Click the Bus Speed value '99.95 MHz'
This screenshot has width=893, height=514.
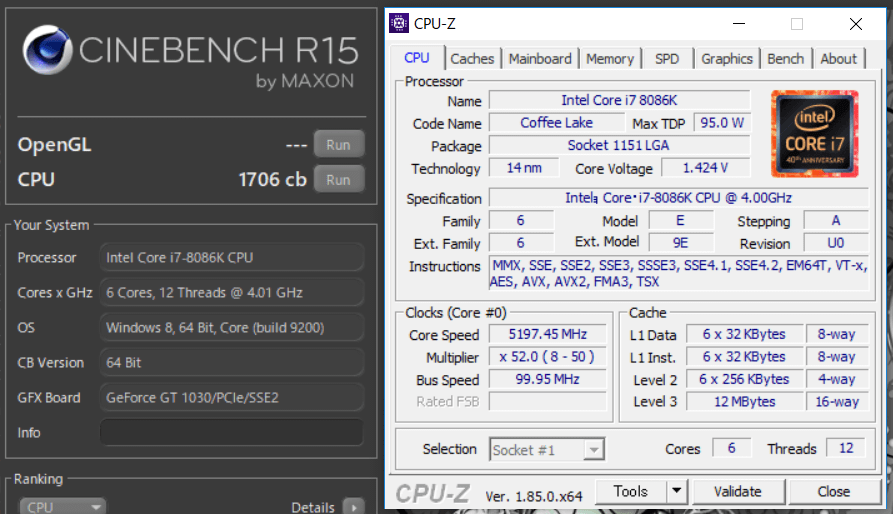tap(547, 379)
